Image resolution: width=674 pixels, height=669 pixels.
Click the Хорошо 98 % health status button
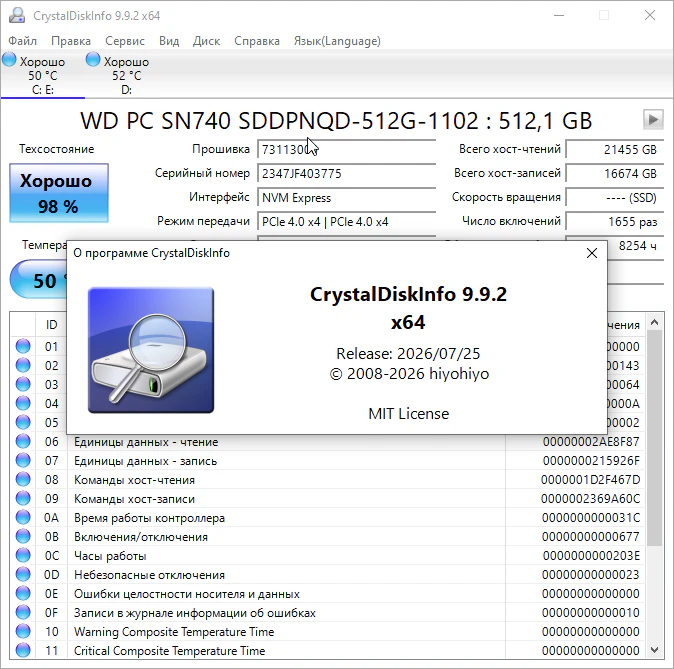tap(59, 193)
